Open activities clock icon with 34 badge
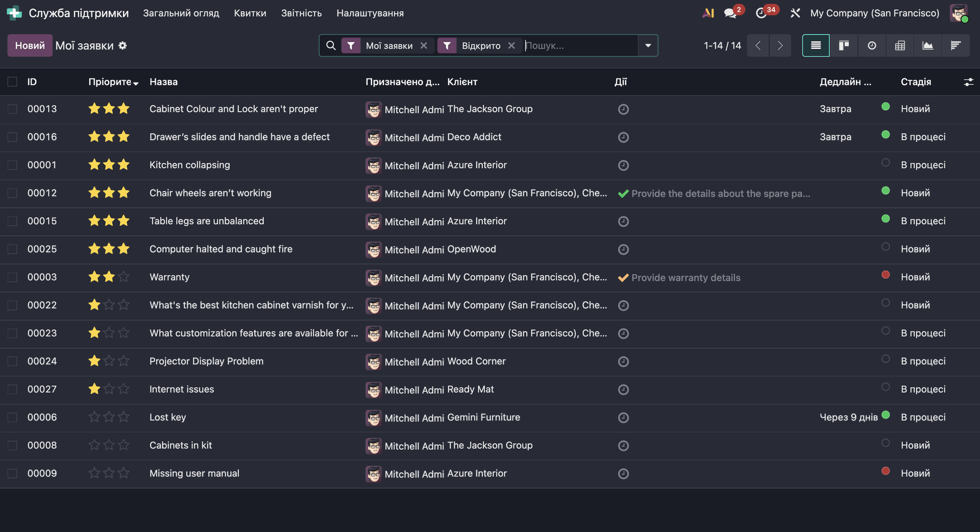The image size is (980, 532). pos(761,13)
